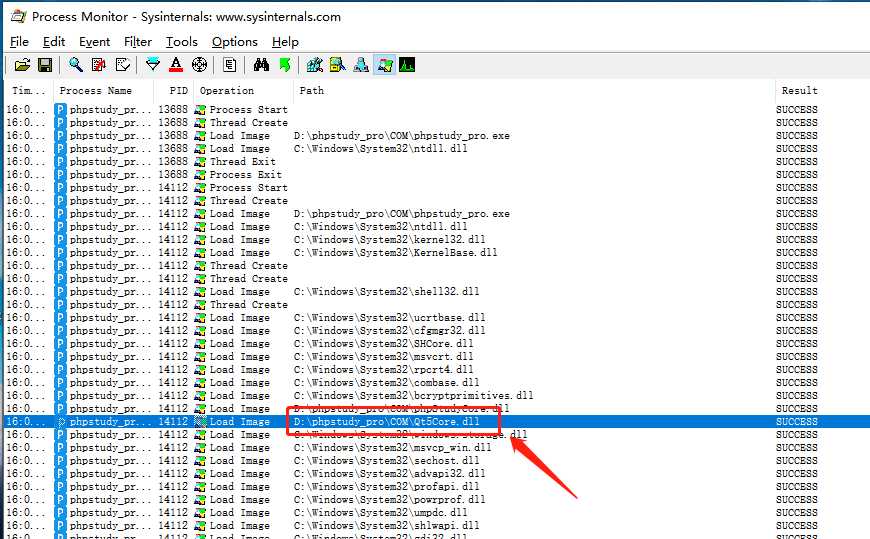Toggle Show Process and Thread Activity icon
Screen dimensions: 870x539
[384, 66]
